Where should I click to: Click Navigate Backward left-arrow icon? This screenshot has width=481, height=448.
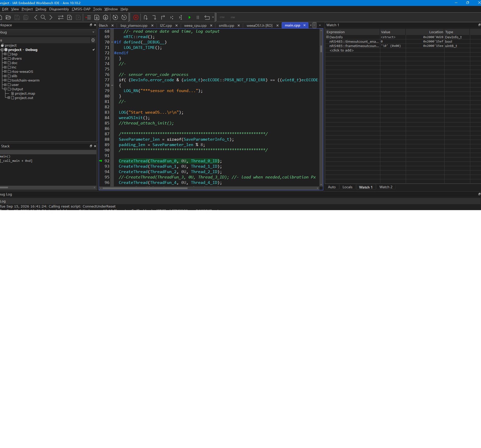tap(36, 17)
